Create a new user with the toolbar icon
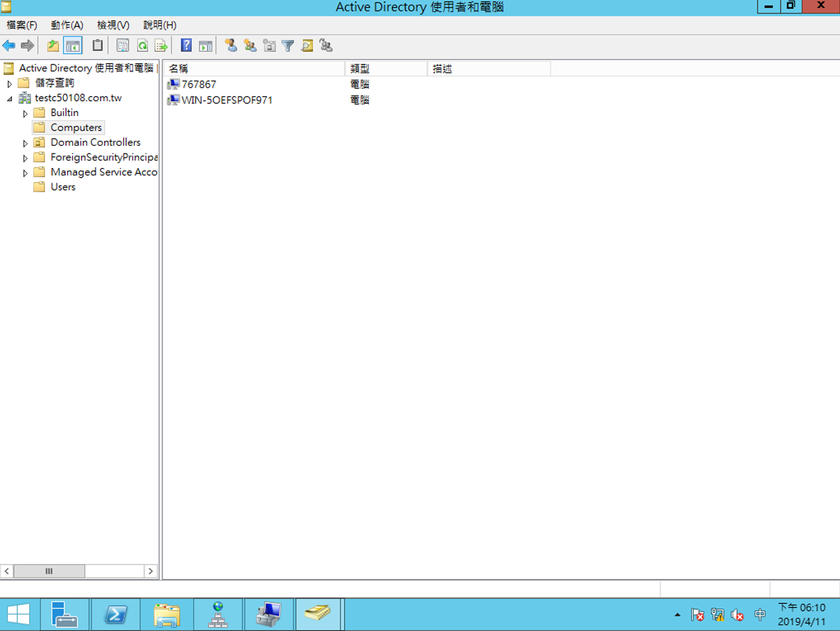Screen dimensions: 840x631 tap(231, 46)
